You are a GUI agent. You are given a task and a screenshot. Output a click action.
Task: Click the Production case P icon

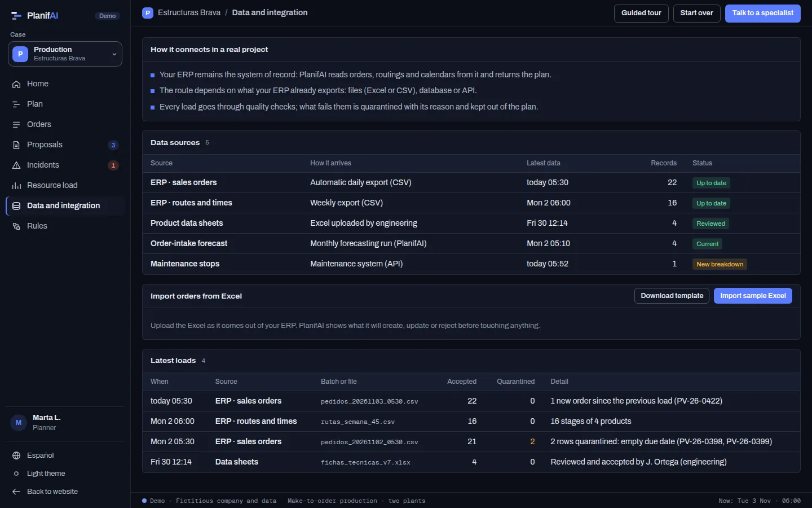click(x=20, y=54)
